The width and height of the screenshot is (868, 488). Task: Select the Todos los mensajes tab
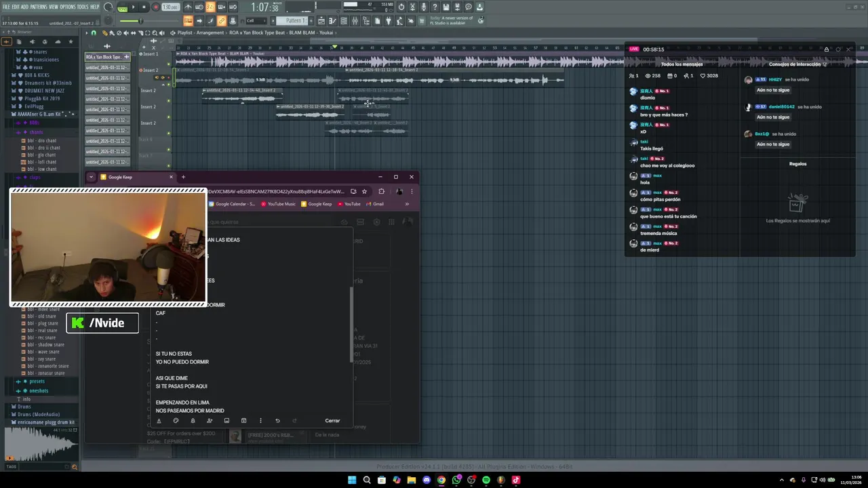click(x=682, y=64)
